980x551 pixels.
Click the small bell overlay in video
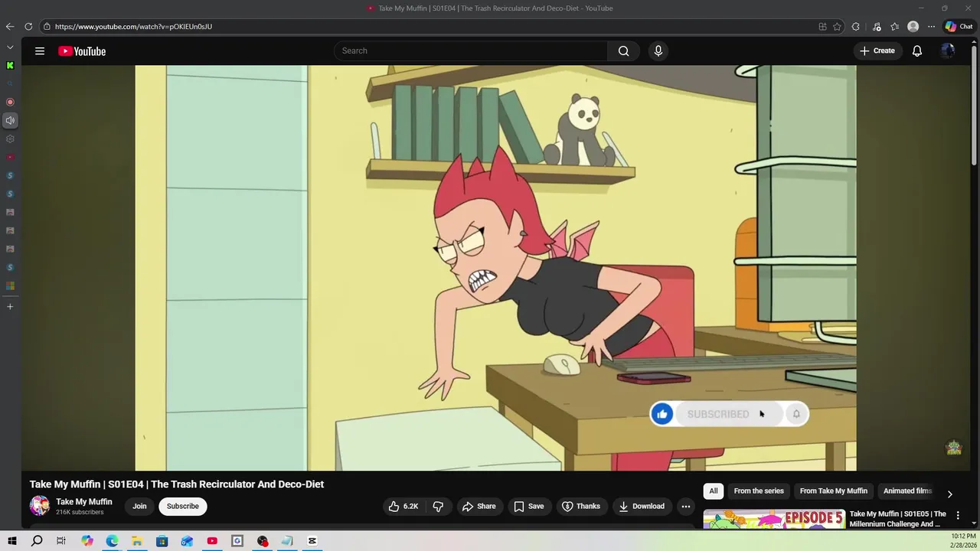click(796, 414)
